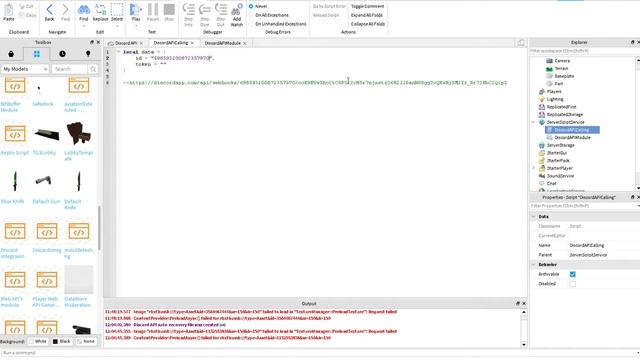Click the Cut button in Clipboard
This screenshot has width=640, height=360.
(27, 7)
